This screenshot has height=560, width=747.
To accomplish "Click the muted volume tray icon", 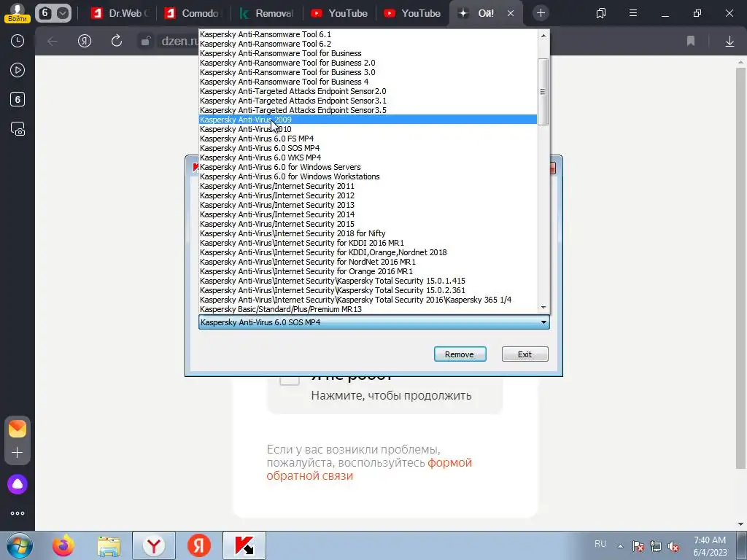I will click(673, 546).
